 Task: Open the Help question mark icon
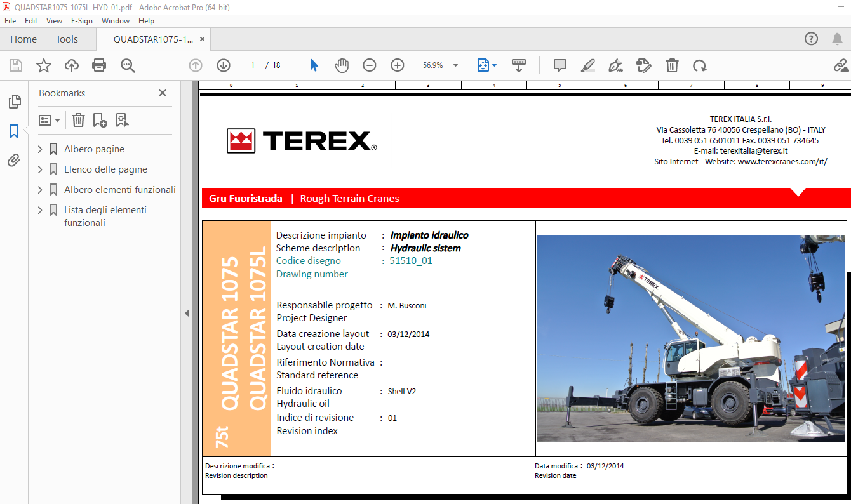pyautogui.click(x=811, y=39)
